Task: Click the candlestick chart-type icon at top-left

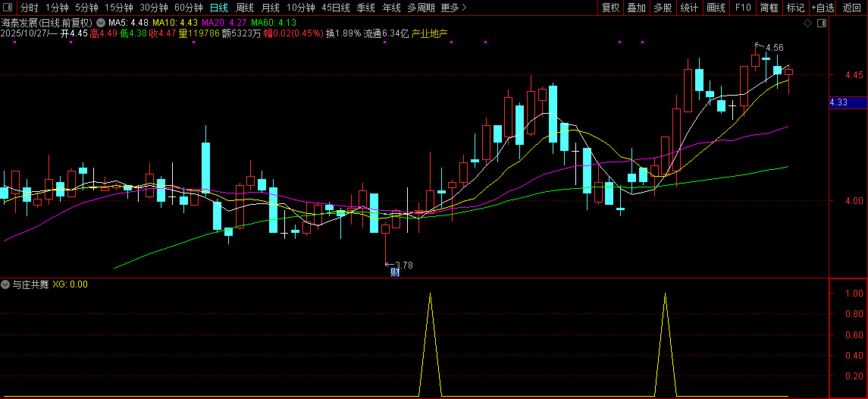Action: click(x=8, y=8)
